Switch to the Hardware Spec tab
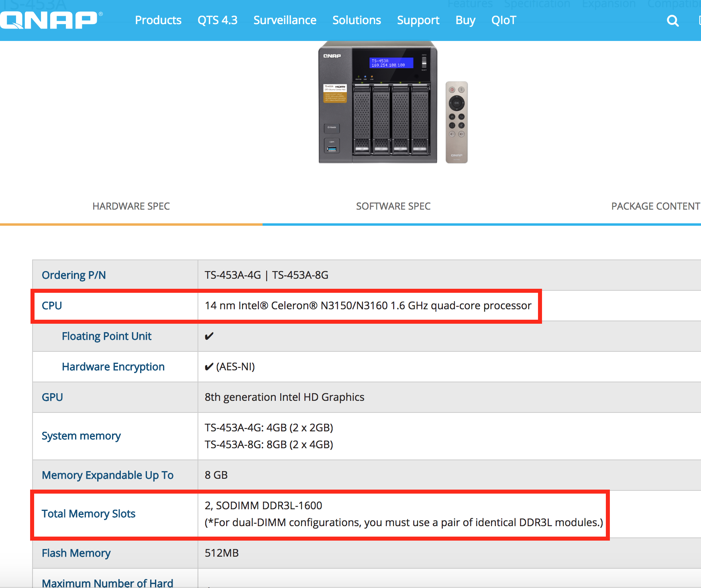 point(131,206)
